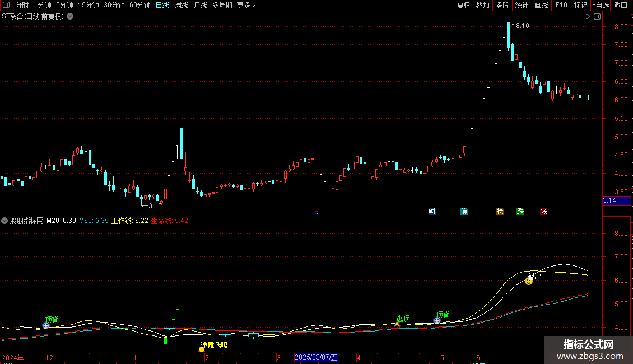Click the yellow dot 低吸 signal
The image size is (633, 364).
(x=202, y=349)
